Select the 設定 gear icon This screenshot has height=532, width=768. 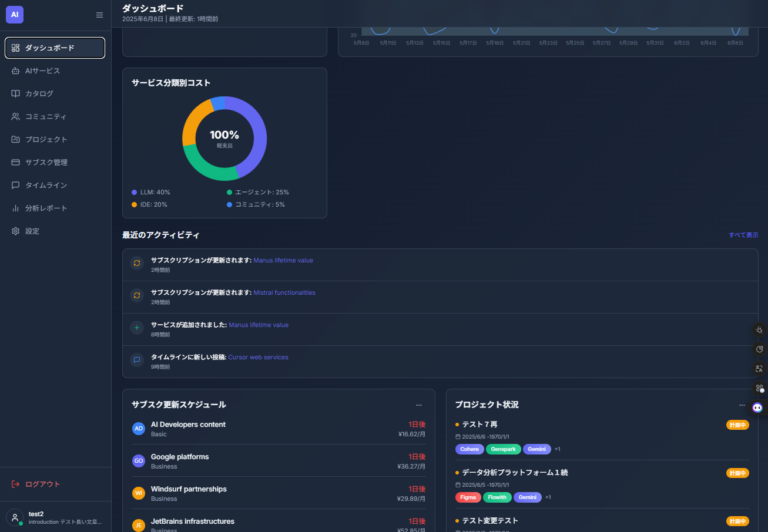tap(16, 231)
